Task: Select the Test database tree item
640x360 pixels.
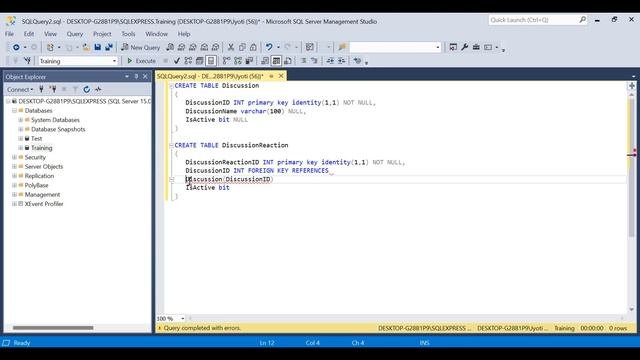Action: (36, 139)
